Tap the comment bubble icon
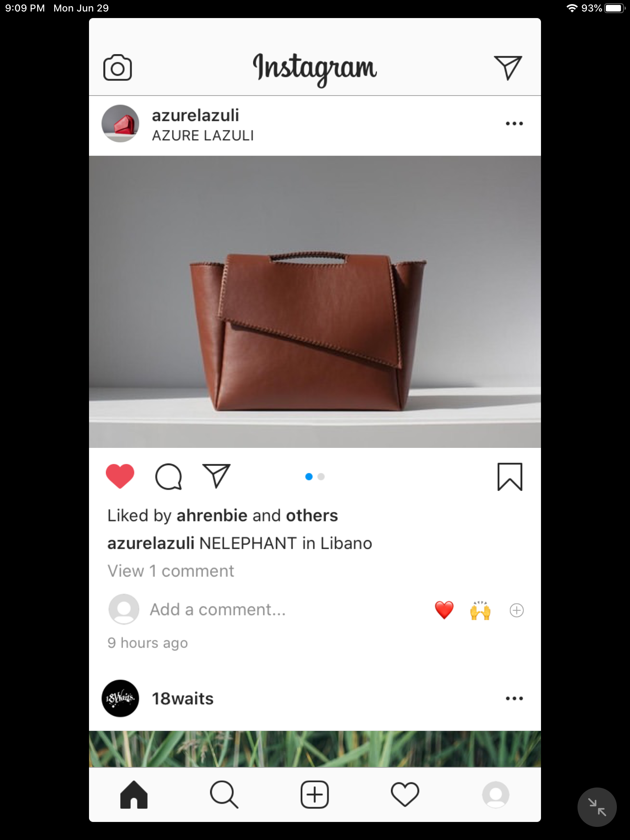The width and height of the screenshot is (630, 840). 168,477
